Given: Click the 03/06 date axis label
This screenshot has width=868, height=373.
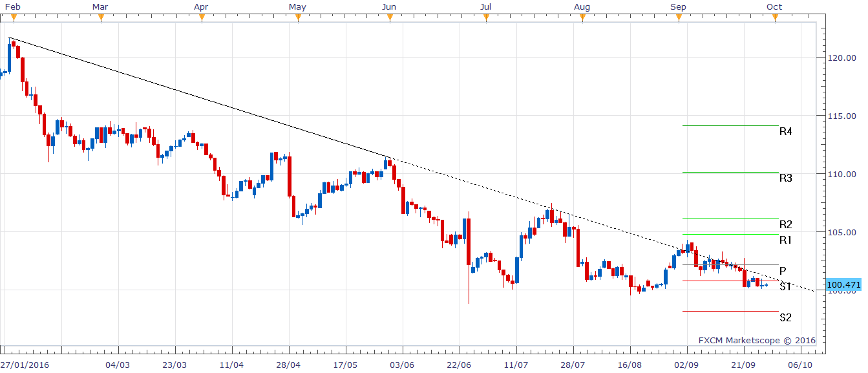Looking at the screenshot, I should coord(402,365).
